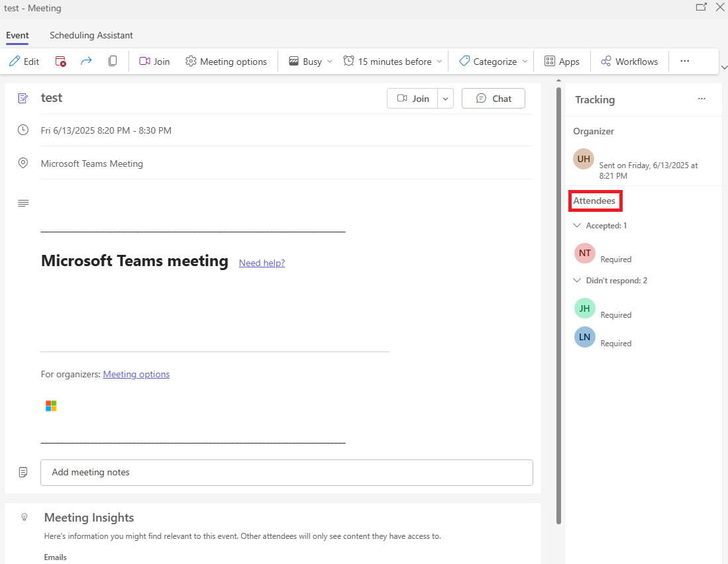728x564 pixels.
Task: Collapse the Didn't respond attendee group
Action: [577, 280]
